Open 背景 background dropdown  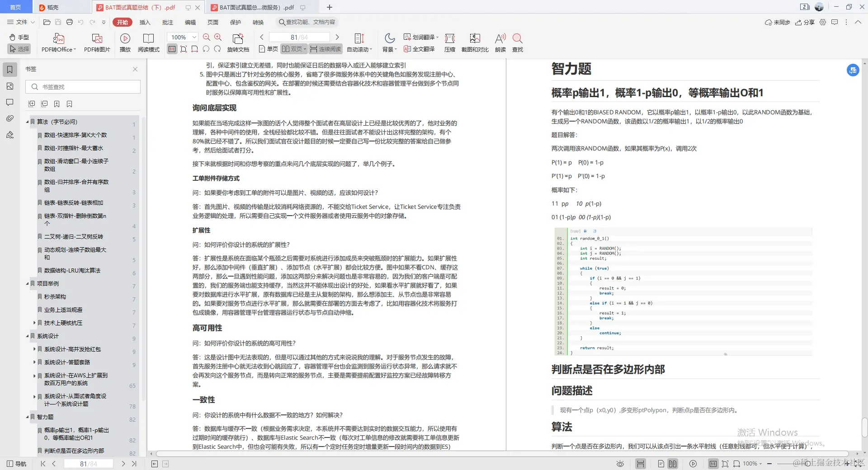tap(390, 43)
